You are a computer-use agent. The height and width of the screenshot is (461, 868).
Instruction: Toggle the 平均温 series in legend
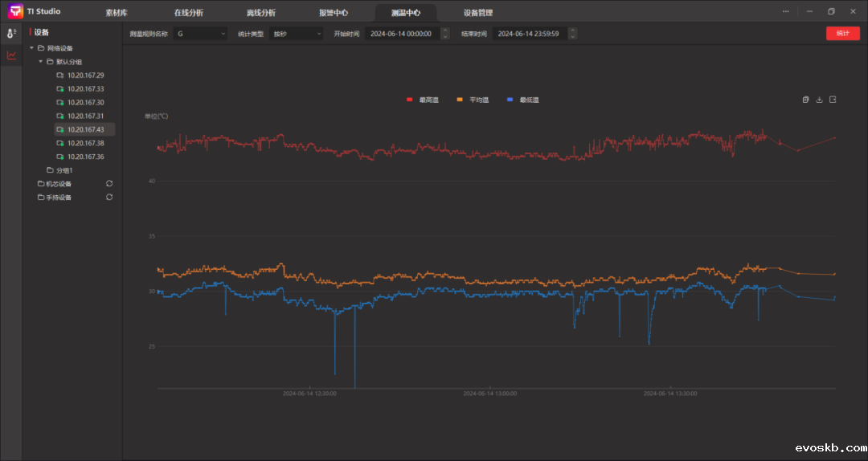point(473,100)
